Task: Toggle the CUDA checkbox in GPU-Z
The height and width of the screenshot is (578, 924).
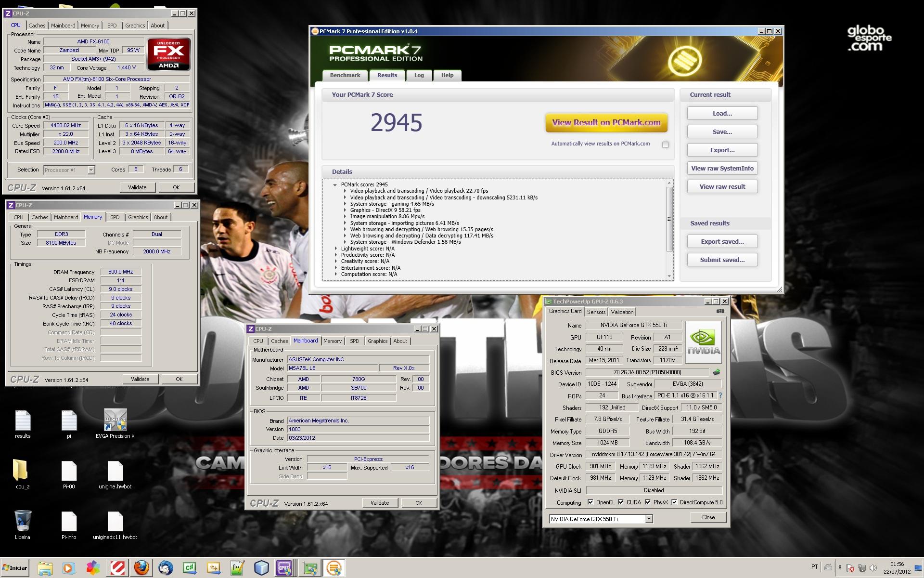Action: pos(621,502)
